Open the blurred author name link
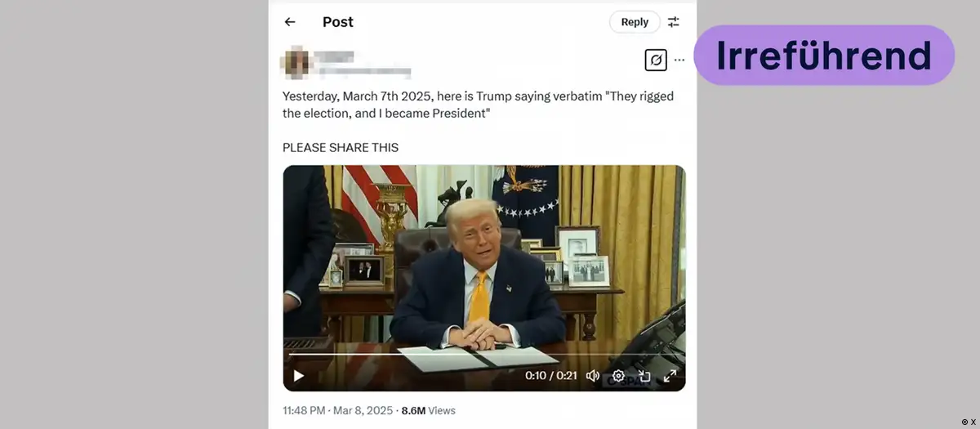Screen dimensions: 980x429 [335, 56]
